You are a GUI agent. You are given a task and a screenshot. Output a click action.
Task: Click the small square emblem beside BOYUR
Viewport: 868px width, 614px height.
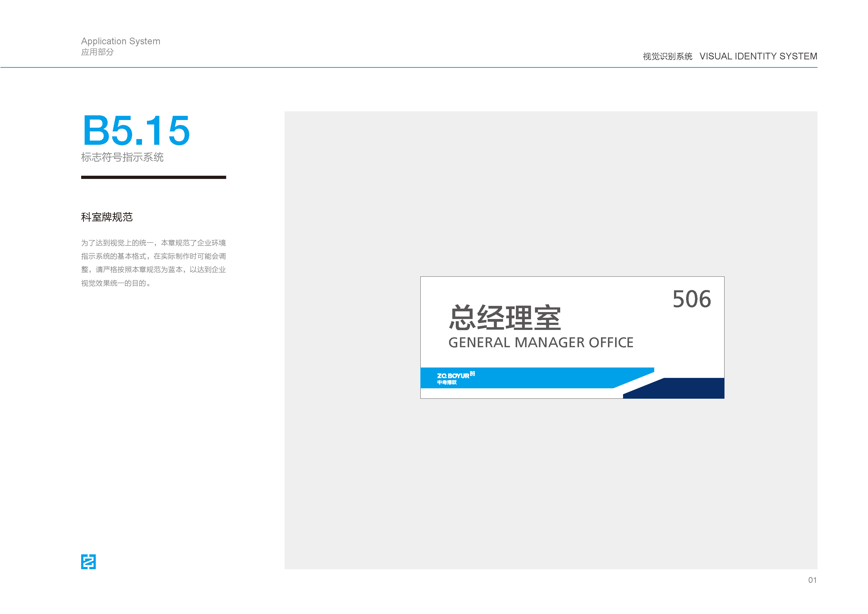(x=472, y=373)
